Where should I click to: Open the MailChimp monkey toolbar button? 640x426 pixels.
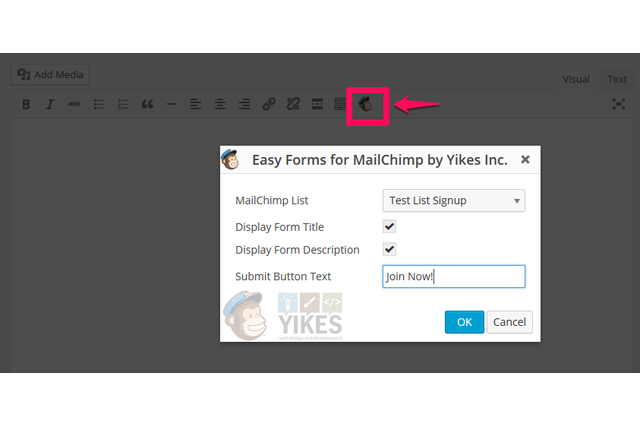coord(365,104)
